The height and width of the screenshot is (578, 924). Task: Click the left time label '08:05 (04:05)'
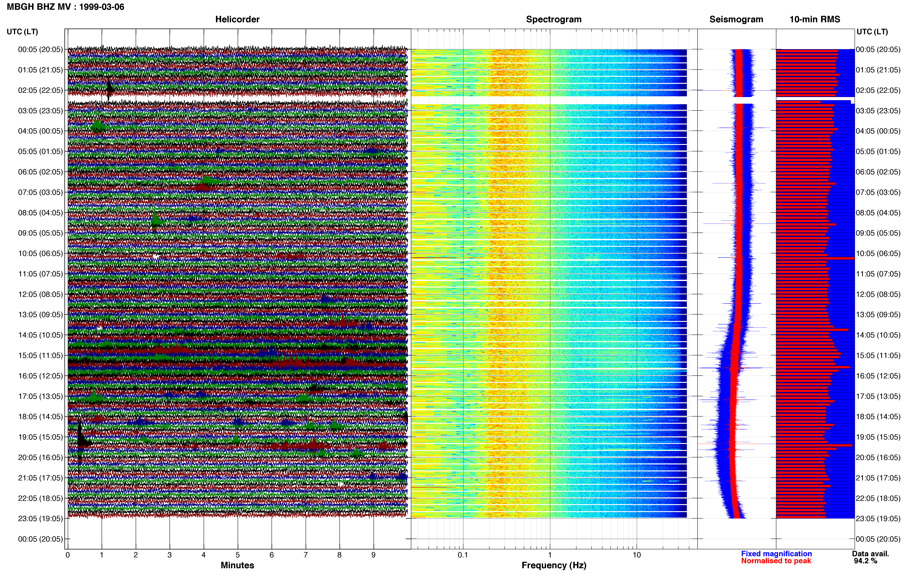tap(40, 212)
